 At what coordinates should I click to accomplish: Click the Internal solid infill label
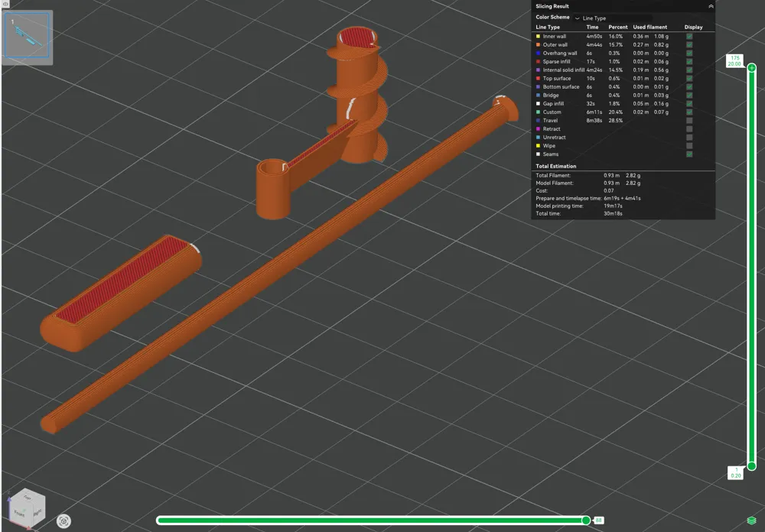[564, 70]
